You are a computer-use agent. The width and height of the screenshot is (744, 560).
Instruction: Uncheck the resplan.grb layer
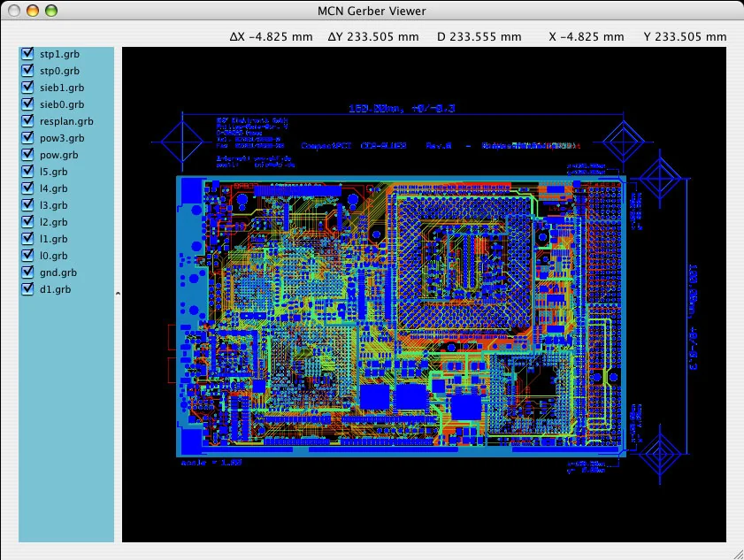pyautogui.click(x=27, y=120)
